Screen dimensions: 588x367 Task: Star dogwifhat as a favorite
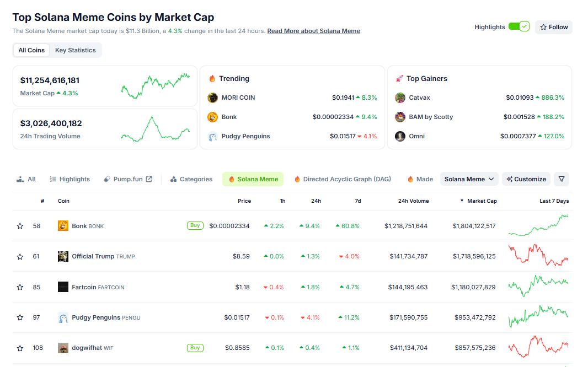[20, 348]
